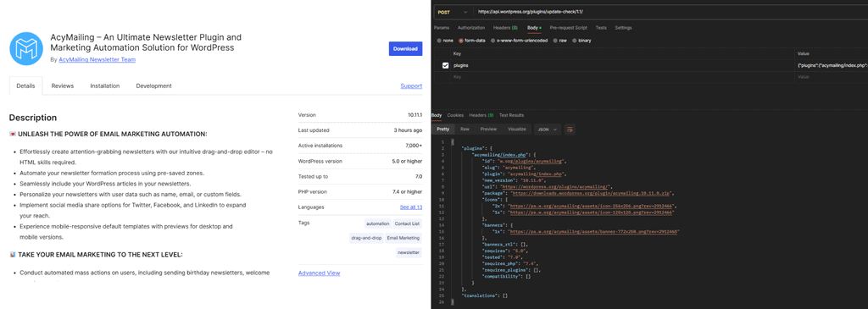Open the Advanced View link
The width and height of the screenshot is (868, 309).
point(319,273)
